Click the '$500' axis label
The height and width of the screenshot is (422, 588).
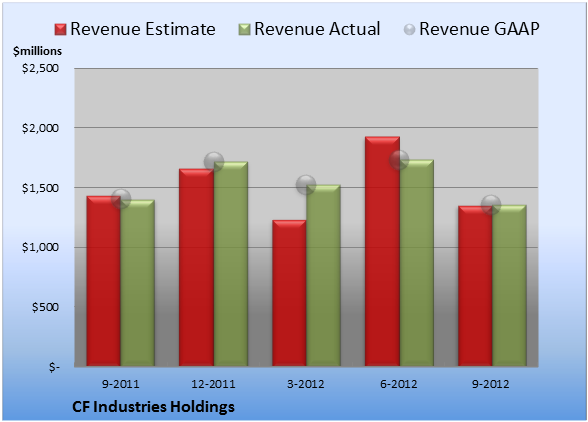(x=45, y=307)
